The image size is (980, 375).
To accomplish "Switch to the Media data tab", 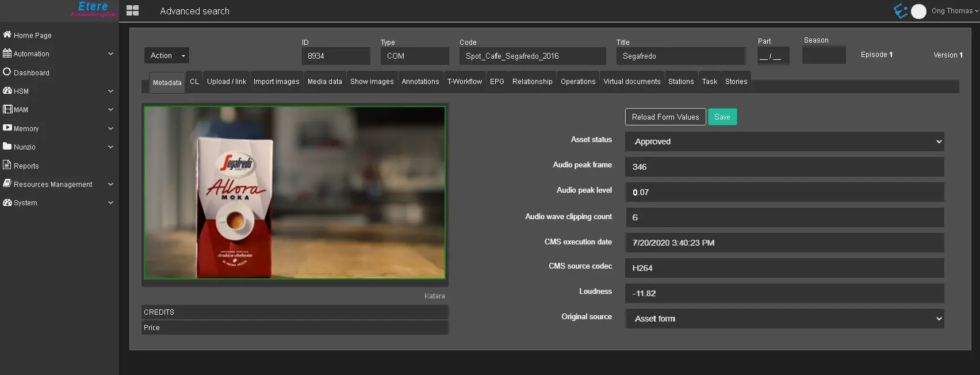I will (x=324, y=82).
